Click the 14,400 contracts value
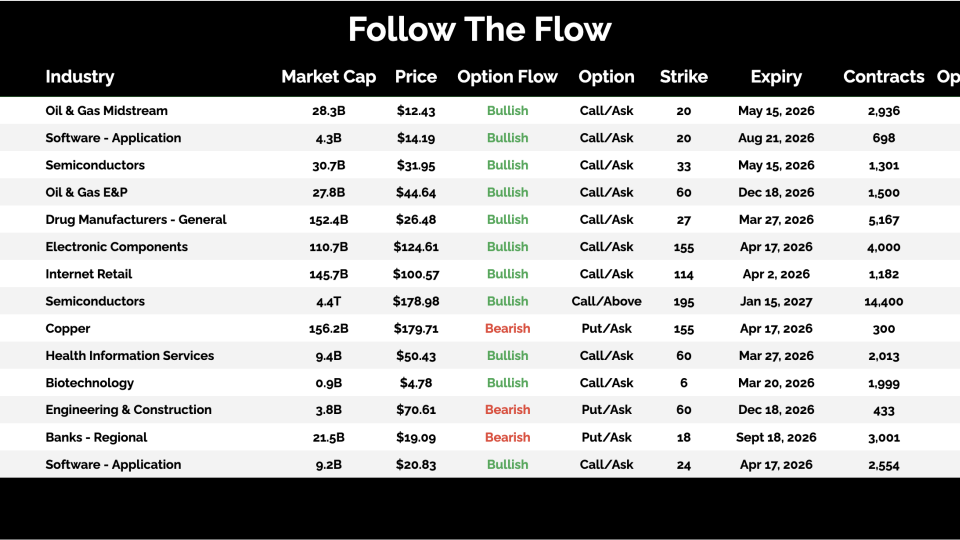960x540 pixels. click(883, 301)
